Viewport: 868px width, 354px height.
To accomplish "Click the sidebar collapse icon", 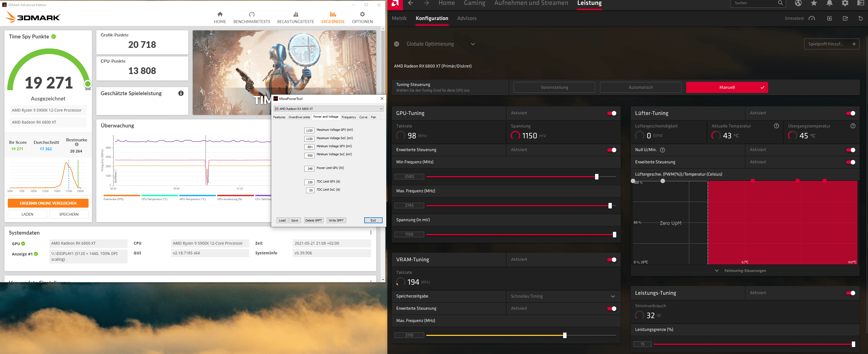I will 860,3.
